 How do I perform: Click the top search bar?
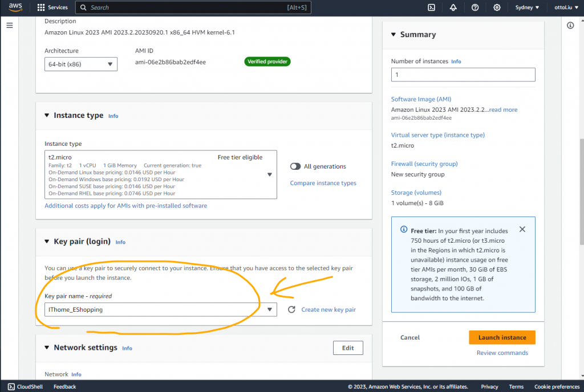(193, 7)
